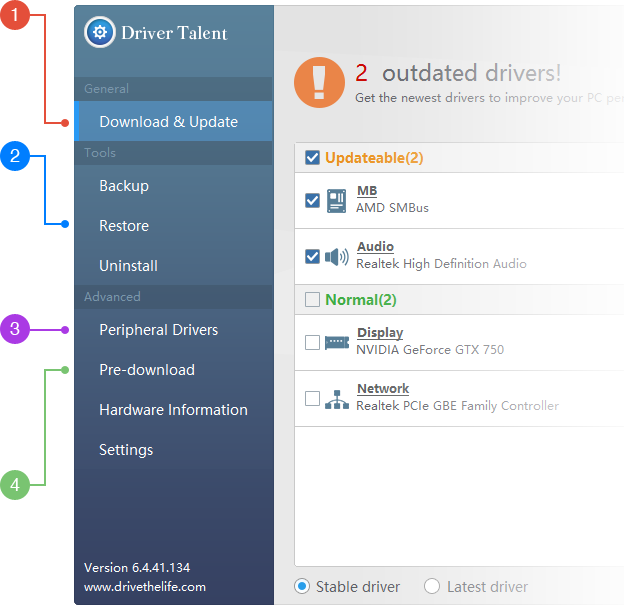Click the 'Version 6.4.41.134' text

click(137, 568)
